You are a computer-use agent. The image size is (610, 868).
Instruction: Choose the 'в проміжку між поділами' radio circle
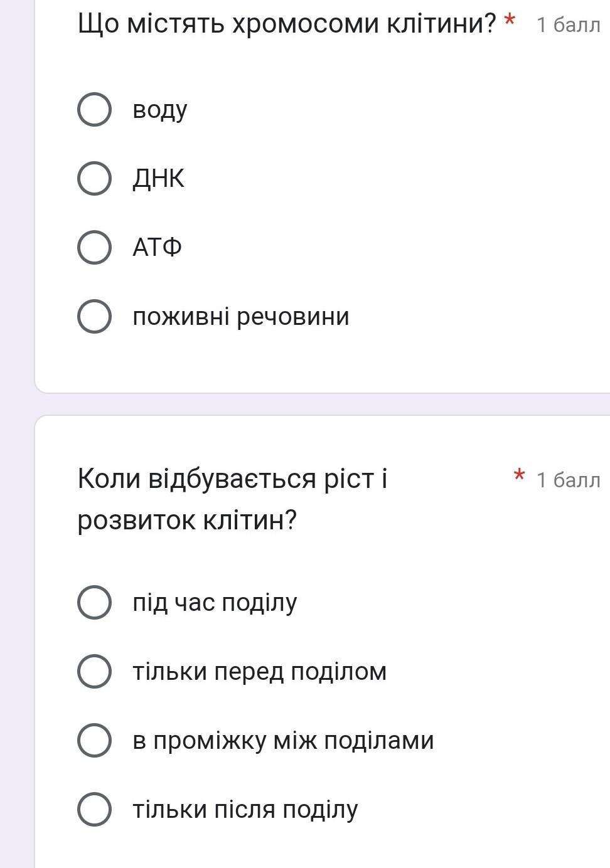click(x=95, y=740)
